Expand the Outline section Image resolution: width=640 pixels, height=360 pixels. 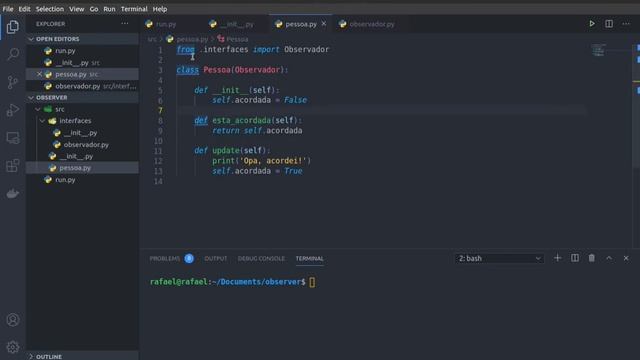click(x=31, y=356)
